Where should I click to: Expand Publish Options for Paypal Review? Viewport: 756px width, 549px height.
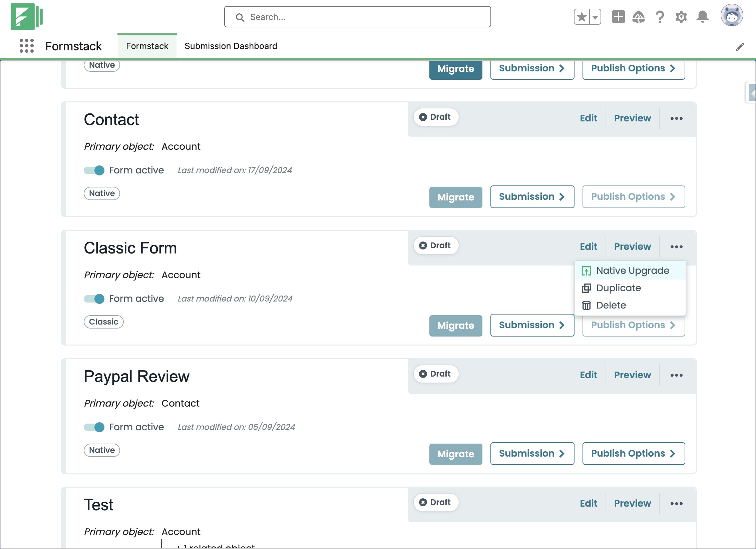[633, 454]
